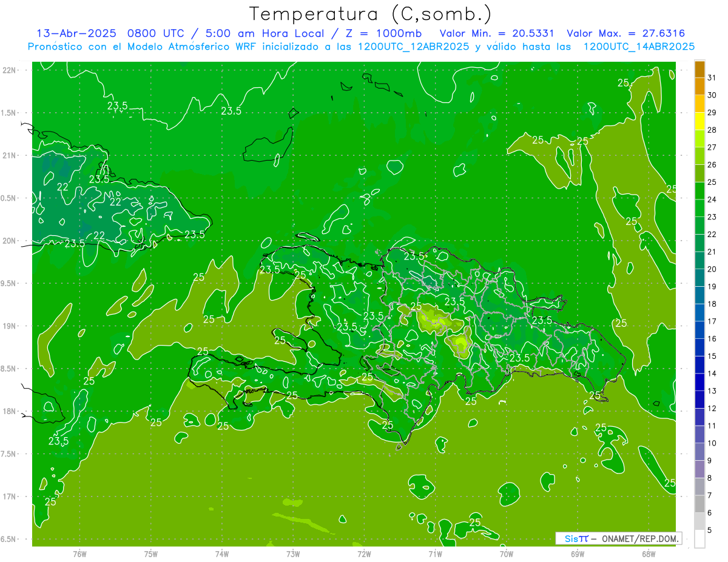
Task: Select the "13-Abr-2025" date in the header
Action: click(x=76, y=34)
